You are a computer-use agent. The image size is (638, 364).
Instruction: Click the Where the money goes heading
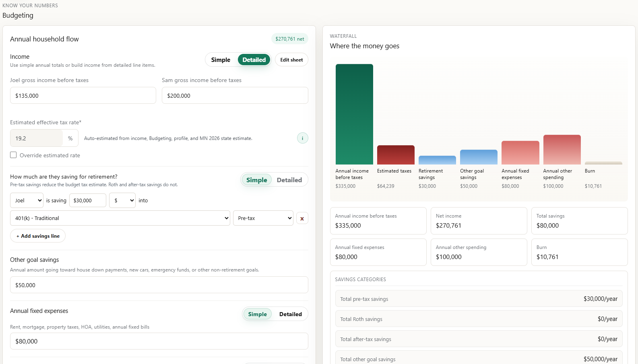pos(364,46)
